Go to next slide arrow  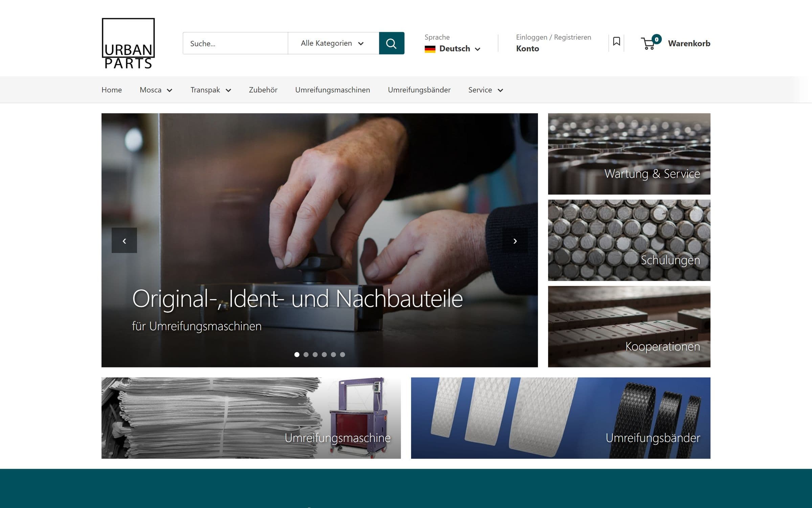(x=515, y=240)
